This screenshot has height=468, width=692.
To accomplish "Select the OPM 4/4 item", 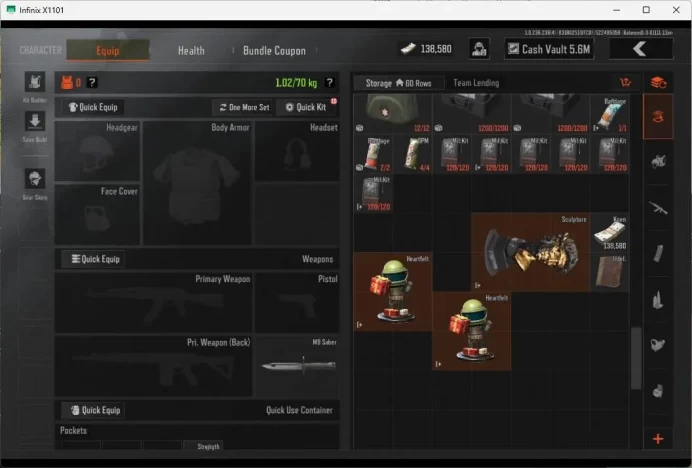I will coord(413,154).
